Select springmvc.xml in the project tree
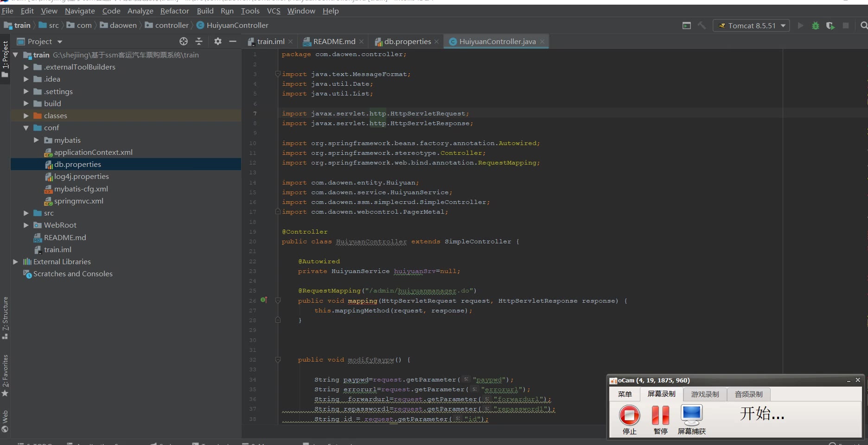The image size is (868, 445). coord(78,201)
